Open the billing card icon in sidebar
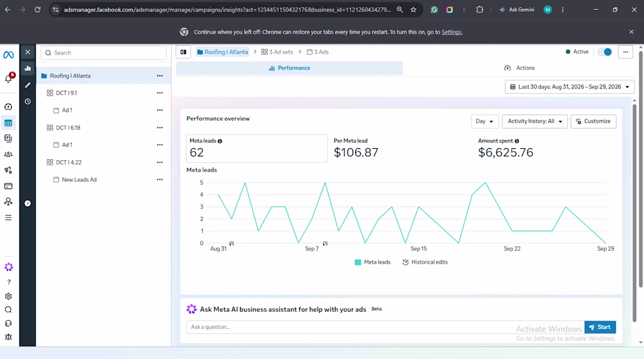 click(8, 186)
